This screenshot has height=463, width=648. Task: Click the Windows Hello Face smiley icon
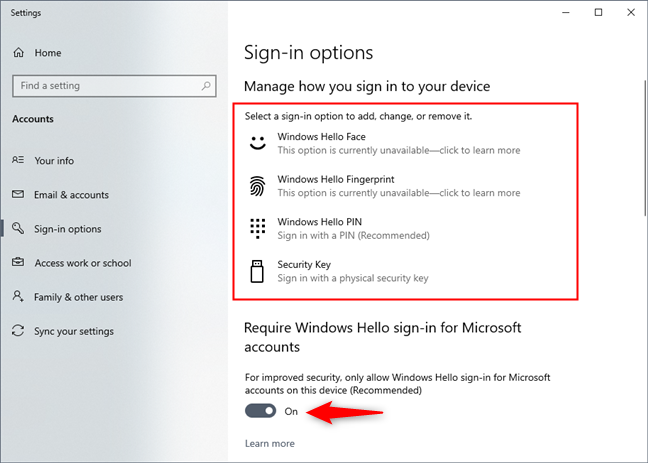257,143
